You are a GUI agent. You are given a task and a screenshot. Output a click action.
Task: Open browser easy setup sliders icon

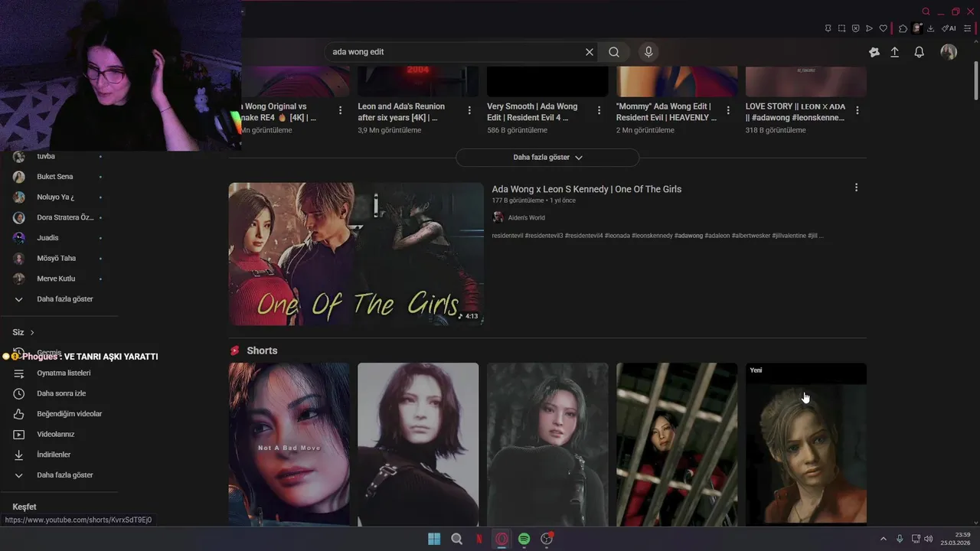click(968, 28)
